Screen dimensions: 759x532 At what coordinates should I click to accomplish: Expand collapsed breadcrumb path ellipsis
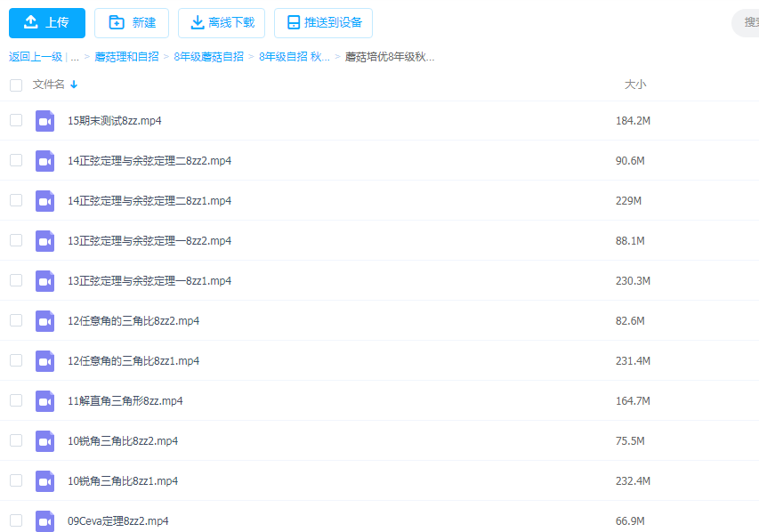tap(75, 57)
